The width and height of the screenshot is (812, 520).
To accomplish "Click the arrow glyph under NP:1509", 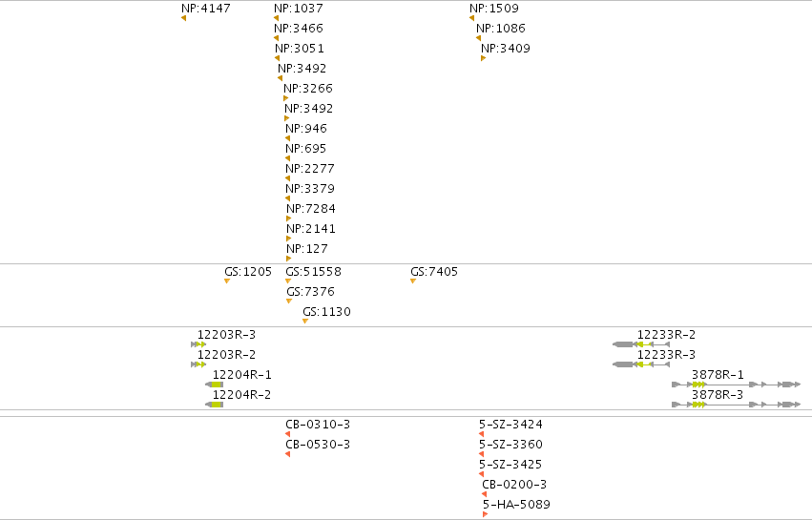I will (471, 18).
